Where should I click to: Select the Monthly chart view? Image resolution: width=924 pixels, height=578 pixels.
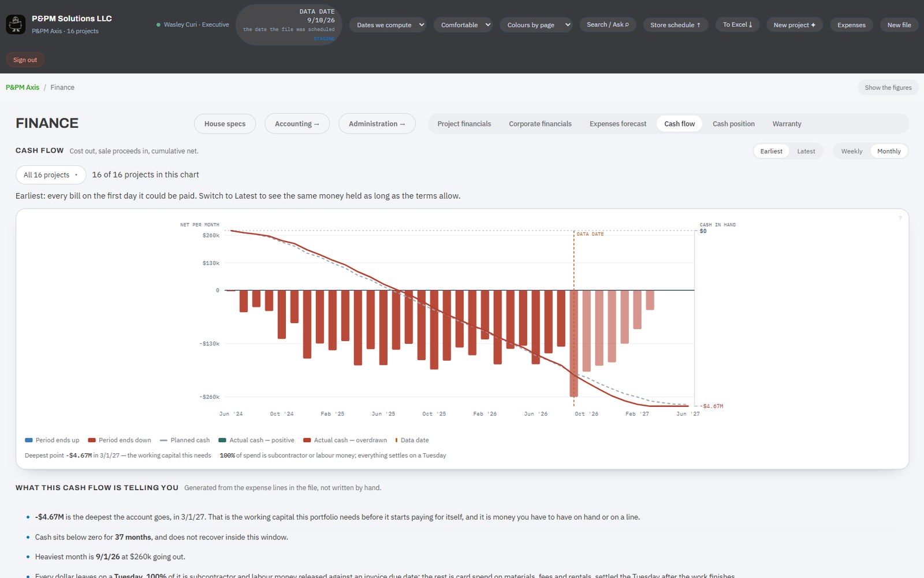pyautogui.click(x=889, y=151)
